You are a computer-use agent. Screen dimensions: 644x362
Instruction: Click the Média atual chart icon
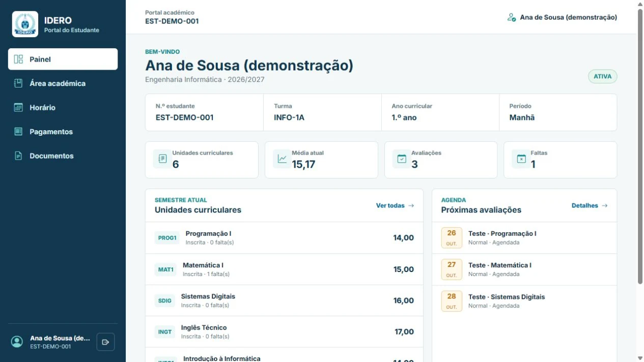pos(282,159)
